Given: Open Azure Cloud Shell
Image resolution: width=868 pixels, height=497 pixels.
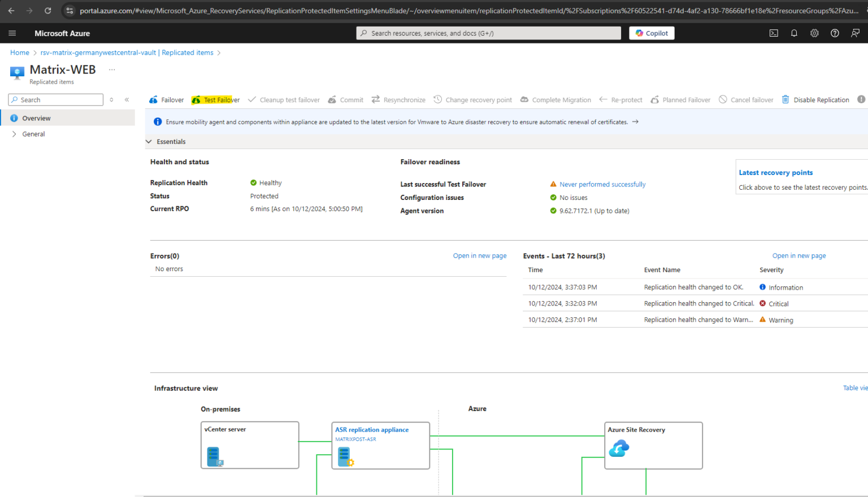Looking at the screenshot, I should pyautogui.click(x=774, y=33).
